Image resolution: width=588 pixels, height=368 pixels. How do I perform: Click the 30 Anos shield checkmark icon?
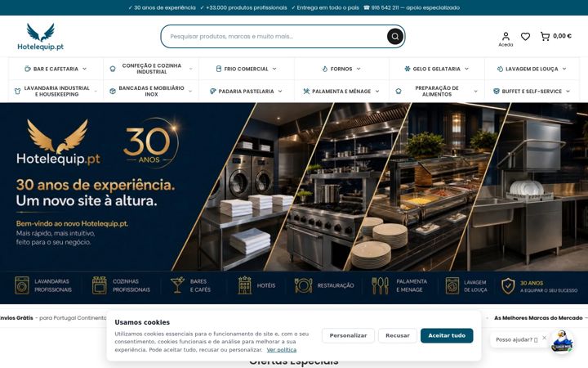point(508,286)
